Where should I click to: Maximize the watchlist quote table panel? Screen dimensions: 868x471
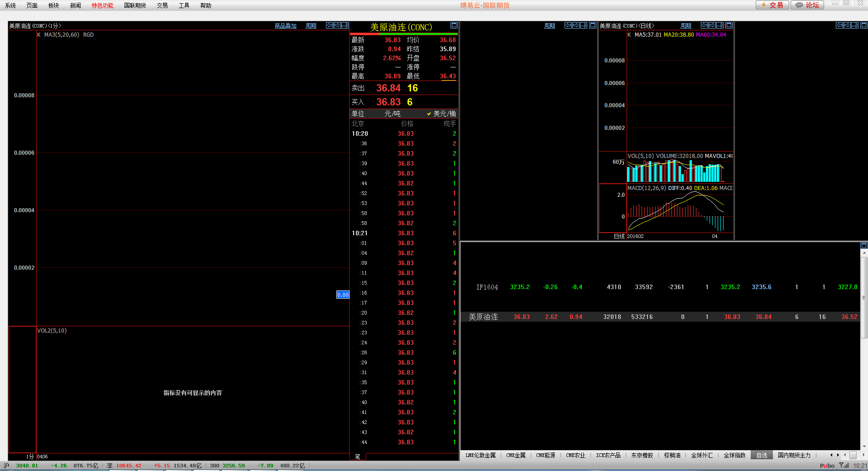point(863,245)
